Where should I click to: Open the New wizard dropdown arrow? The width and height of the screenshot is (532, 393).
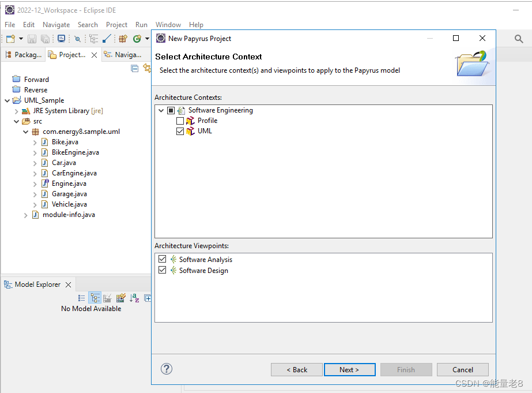point(21,39)
